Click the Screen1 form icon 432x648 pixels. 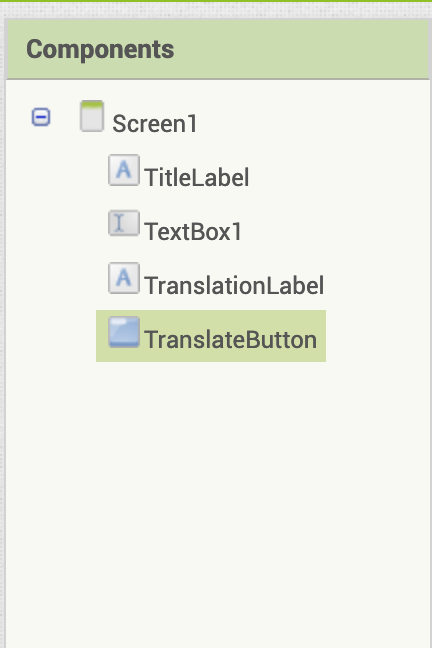click(92, 116)
